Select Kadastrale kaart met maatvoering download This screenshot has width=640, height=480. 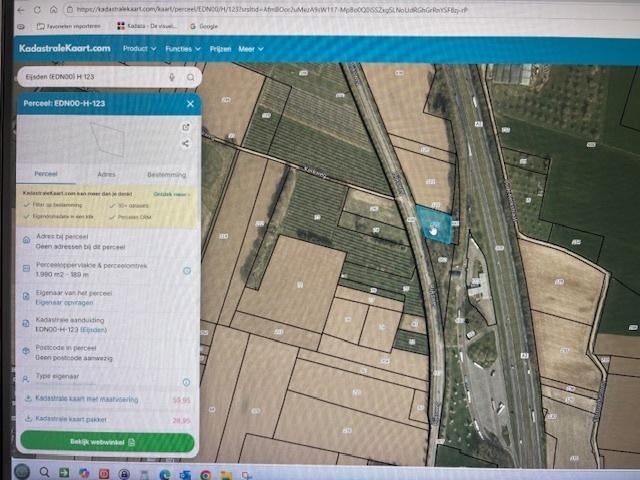[107, 399]
